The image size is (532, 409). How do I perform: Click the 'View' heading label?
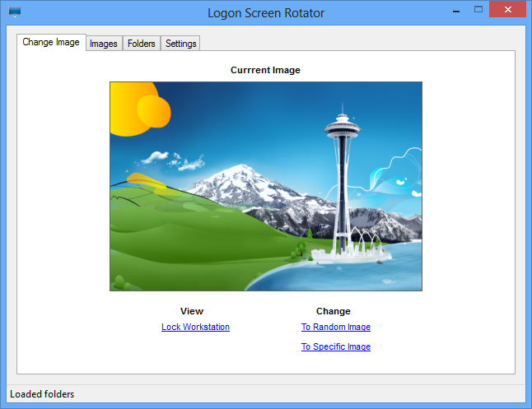[x=192, y=311]
